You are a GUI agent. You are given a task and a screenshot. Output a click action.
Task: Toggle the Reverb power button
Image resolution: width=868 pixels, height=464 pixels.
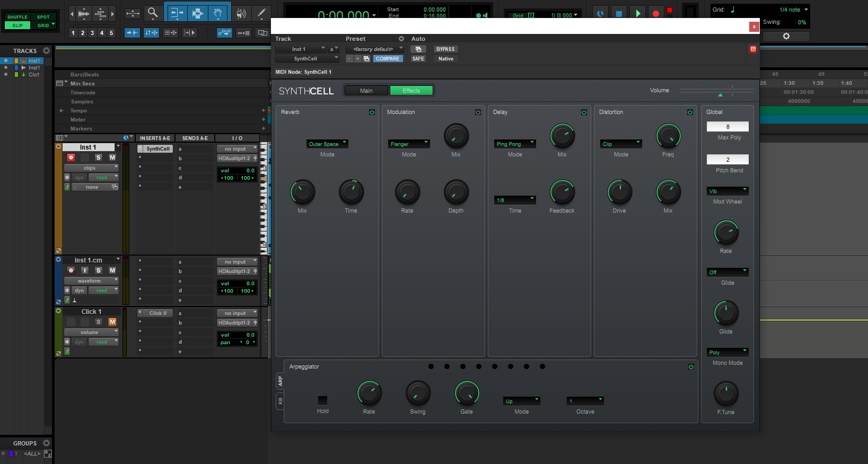tap(372, 112)
